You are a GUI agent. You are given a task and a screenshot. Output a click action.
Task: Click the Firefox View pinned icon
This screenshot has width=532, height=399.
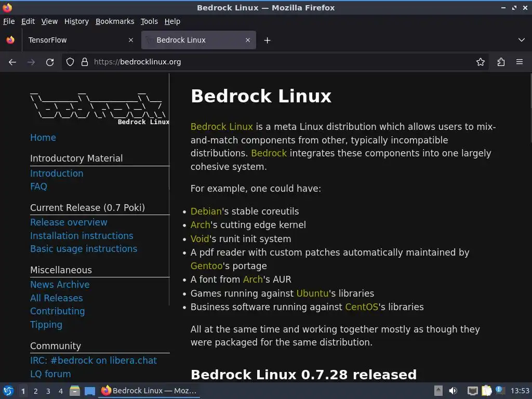click(10, 40)
